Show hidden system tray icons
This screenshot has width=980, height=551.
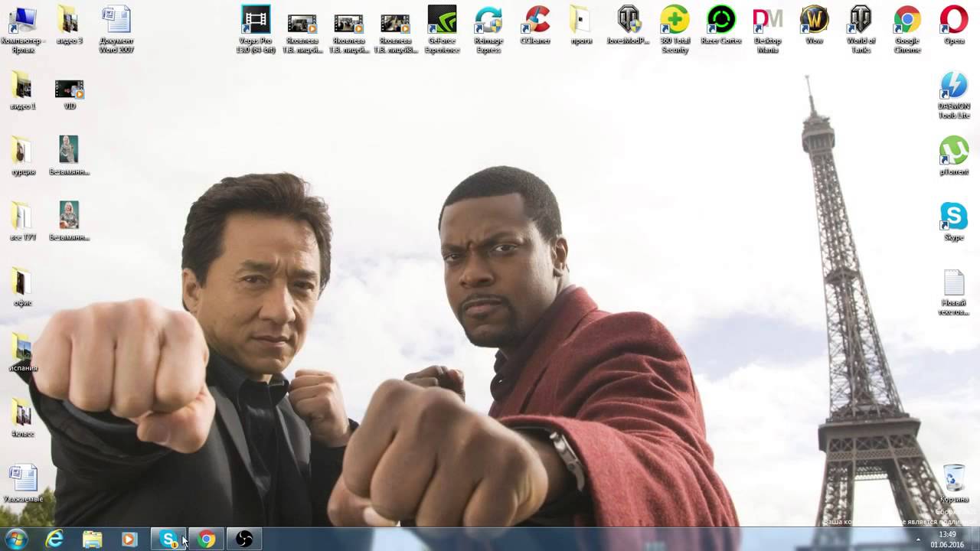(x=918, y=540)
